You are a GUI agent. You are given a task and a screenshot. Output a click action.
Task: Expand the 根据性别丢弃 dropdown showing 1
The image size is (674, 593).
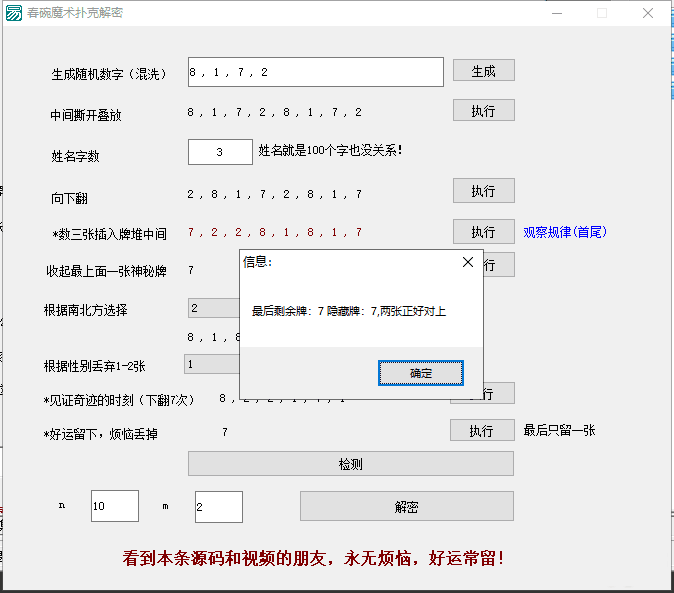pos(211,365)
